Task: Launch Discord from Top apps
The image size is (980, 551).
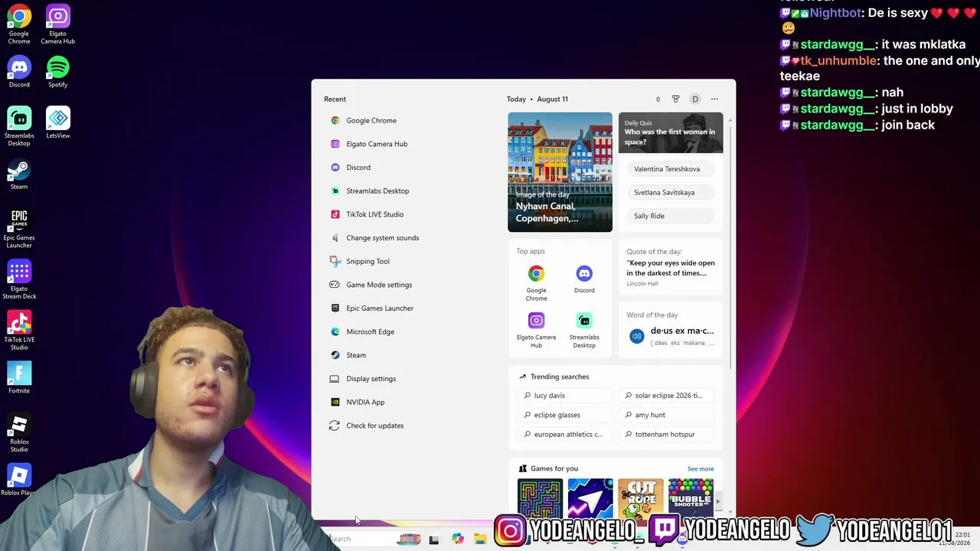Action: click(584, 279)
